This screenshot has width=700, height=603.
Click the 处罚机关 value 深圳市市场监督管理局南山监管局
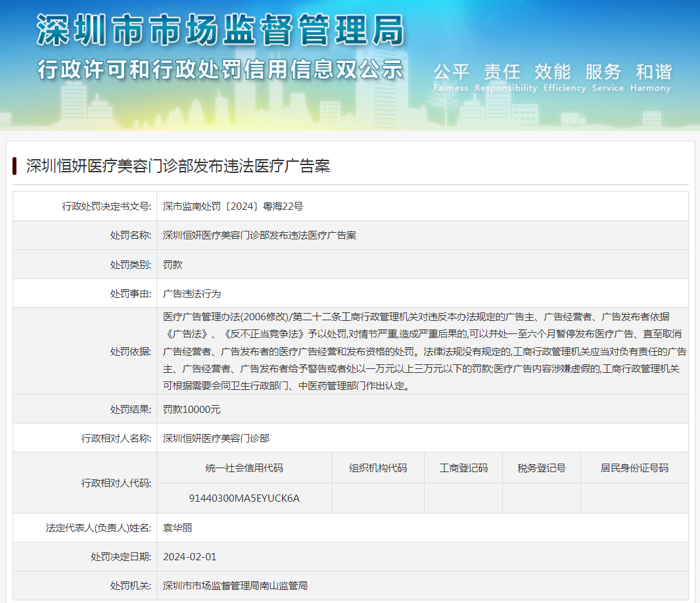(x=235, y=585)
